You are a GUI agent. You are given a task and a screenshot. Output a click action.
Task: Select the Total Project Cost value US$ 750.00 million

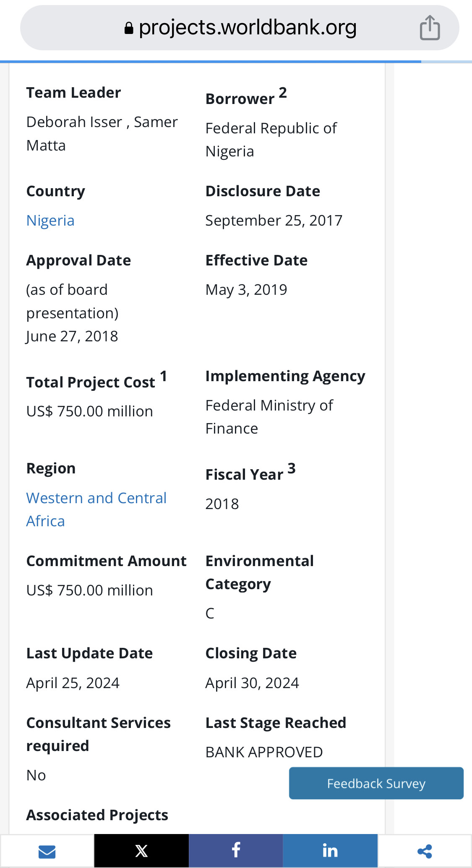pos(90,411)
